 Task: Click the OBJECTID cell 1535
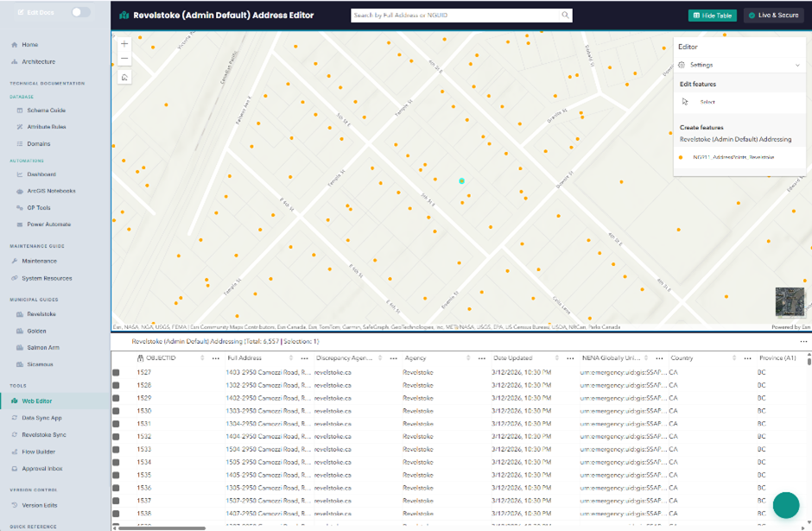[144, 475]
